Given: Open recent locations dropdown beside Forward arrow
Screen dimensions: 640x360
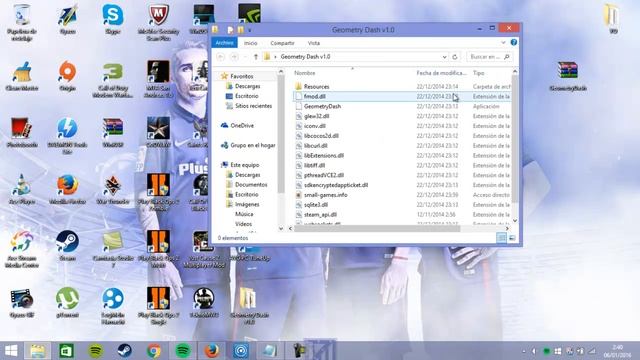Looking at the screenshot, I should [x=245, y=57].
